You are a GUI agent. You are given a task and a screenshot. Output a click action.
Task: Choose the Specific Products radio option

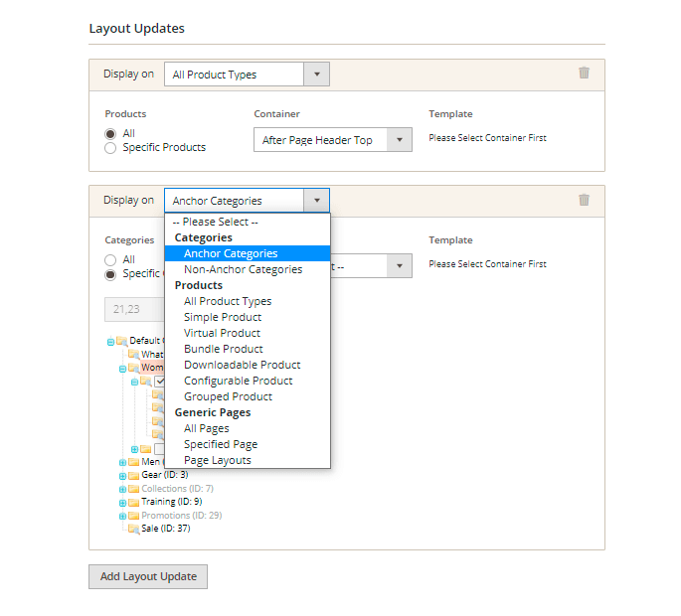(110, 148)
